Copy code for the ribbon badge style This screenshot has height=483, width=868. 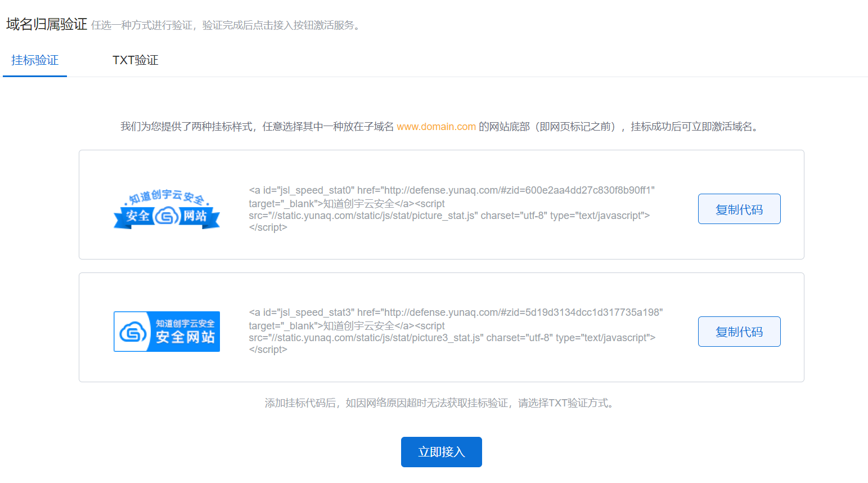(739, 209)
